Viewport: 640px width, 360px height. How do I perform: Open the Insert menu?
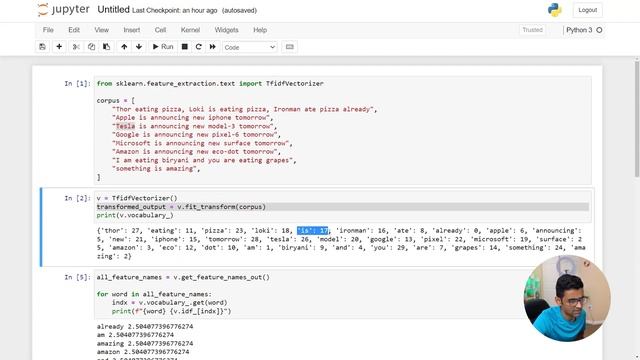131,30
